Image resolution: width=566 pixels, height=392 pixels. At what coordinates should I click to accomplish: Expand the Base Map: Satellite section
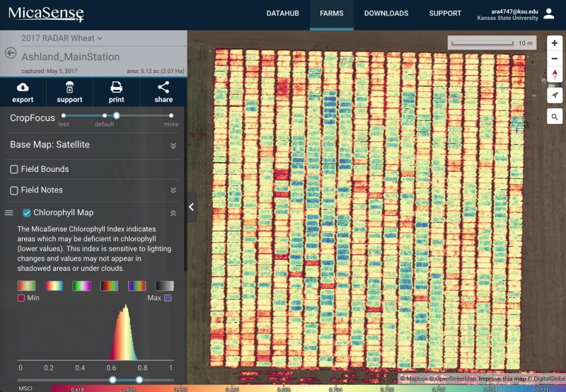pos(173,145)
